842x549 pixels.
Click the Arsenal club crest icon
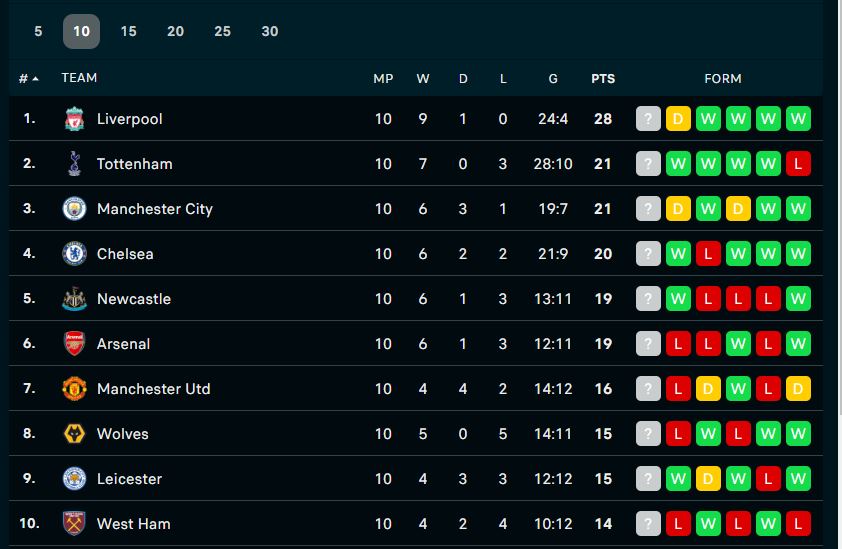(74, 344)
